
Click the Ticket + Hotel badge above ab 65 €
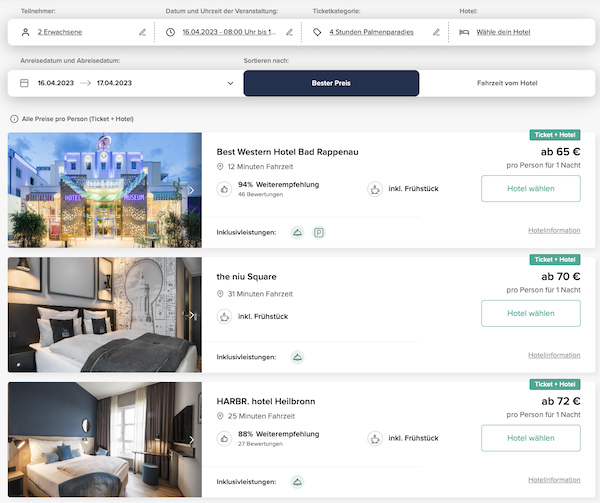(x=555, y=135)
